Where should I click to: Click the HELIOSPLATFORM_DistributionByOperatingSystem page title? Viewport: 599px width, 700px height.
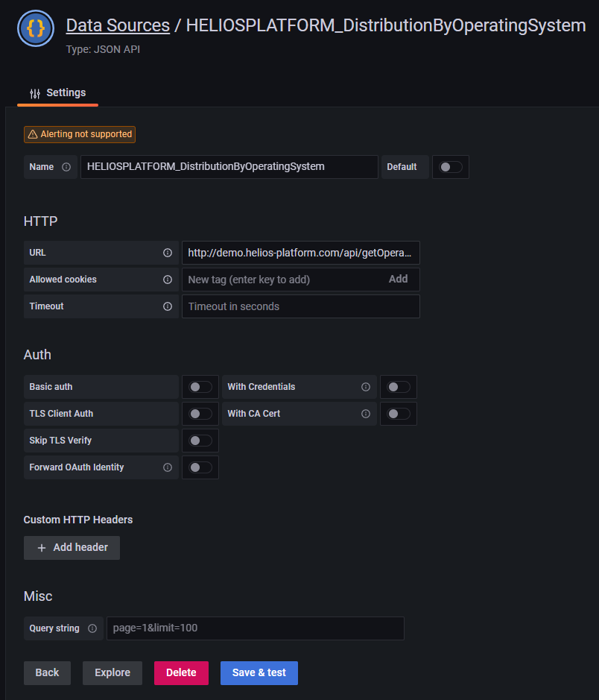(386, 25)
